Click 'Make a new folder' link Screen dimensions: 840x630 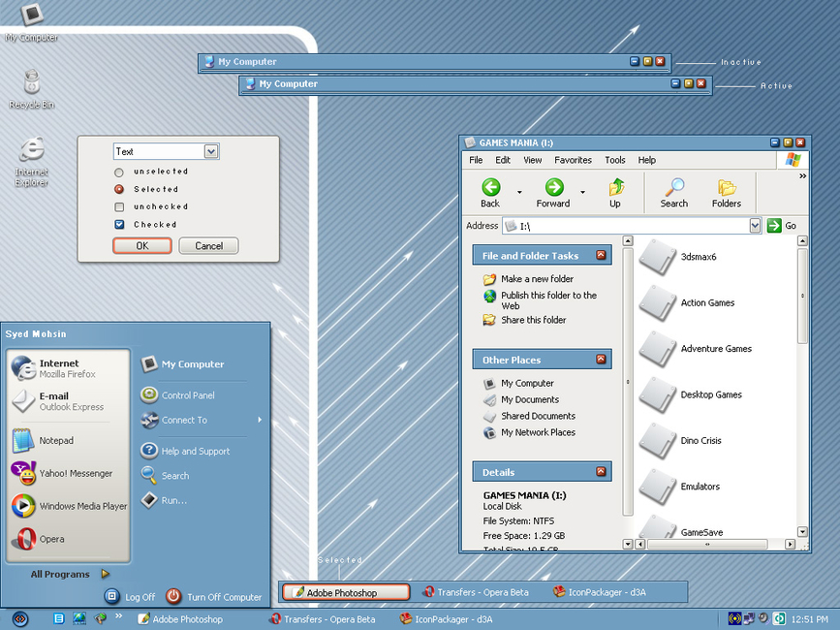tap(537, 278)
